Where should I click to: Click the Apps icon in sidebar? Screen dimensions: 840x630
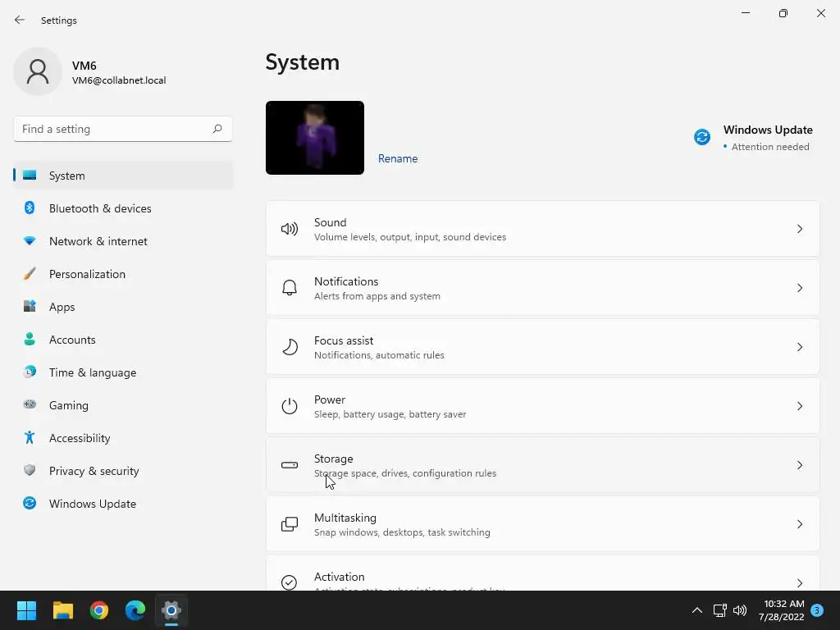point(30,307)
